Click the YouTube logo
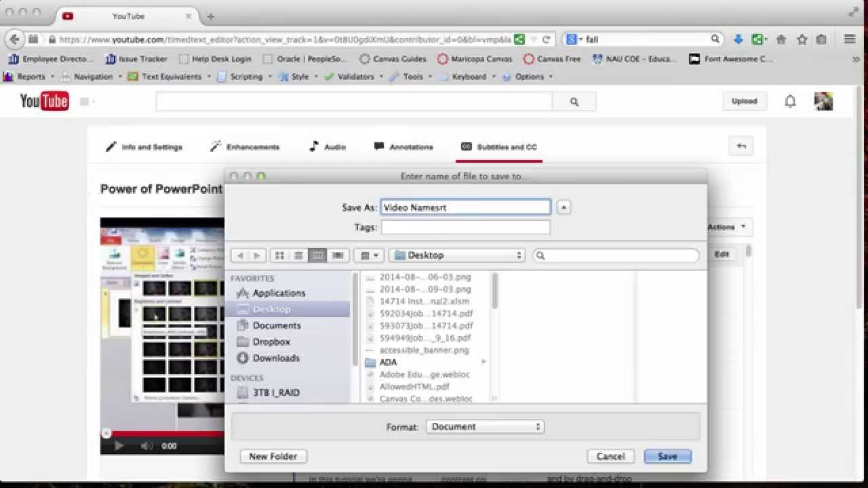The height and width of the screenshot is (488, 868). pyautogui.click(x=44, y=102)
